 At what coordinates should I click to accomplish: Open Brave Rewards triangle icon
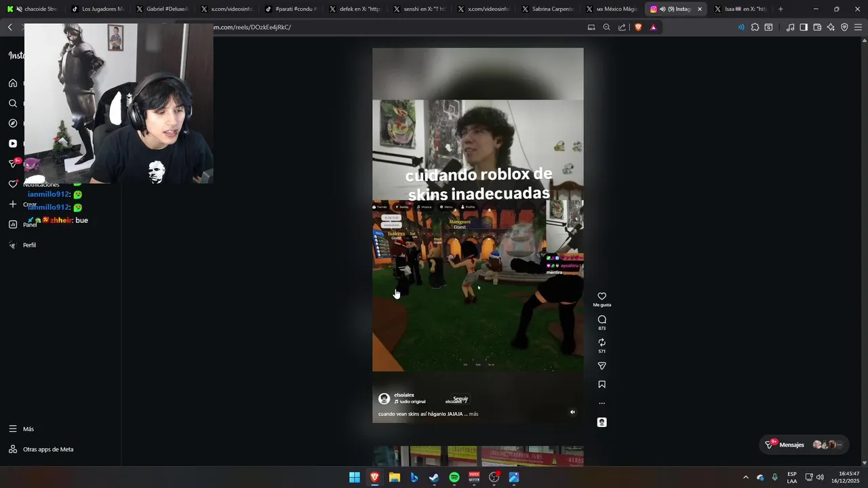653,27
